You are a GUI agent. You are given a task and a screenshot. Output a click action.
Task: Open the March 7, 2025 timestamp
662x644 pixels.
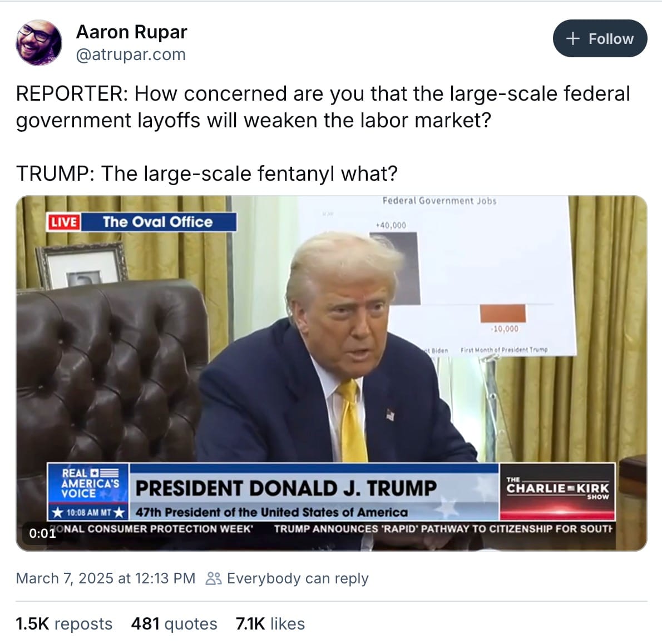(106, 578)
